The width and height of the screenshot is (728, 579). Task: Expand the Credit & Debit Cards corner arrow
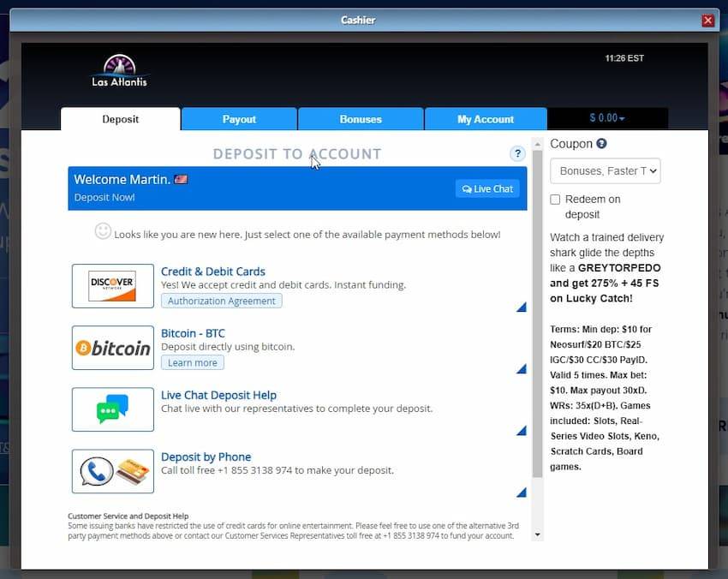click(521, 307)
